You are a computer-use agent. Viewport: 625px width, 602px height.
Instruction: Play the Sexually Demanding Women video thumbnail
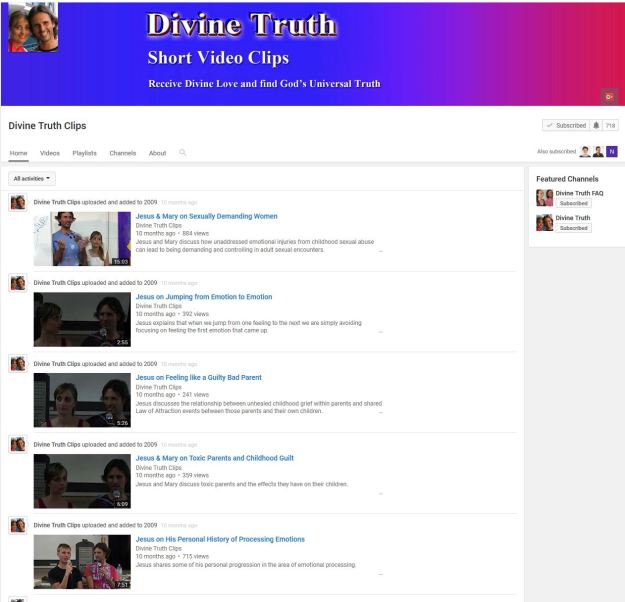tap(82, 239)
